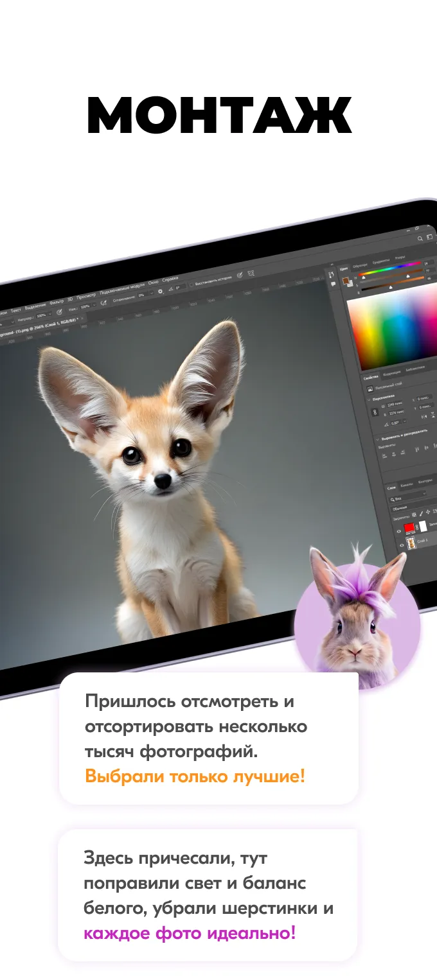
Task: Click the brush angle icon
Action: tap(170, 289)
